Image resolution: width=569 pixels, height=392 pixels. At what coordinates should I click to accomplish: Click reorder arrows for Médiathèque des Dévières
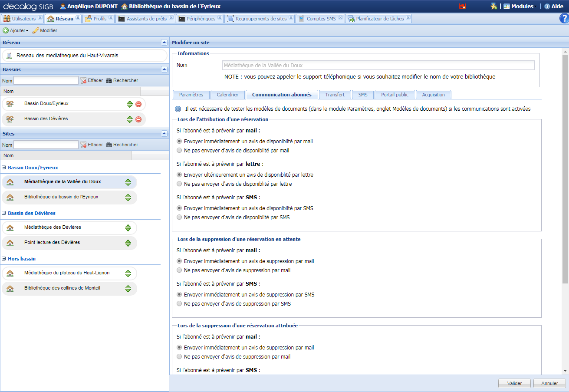tap(128, 228)
